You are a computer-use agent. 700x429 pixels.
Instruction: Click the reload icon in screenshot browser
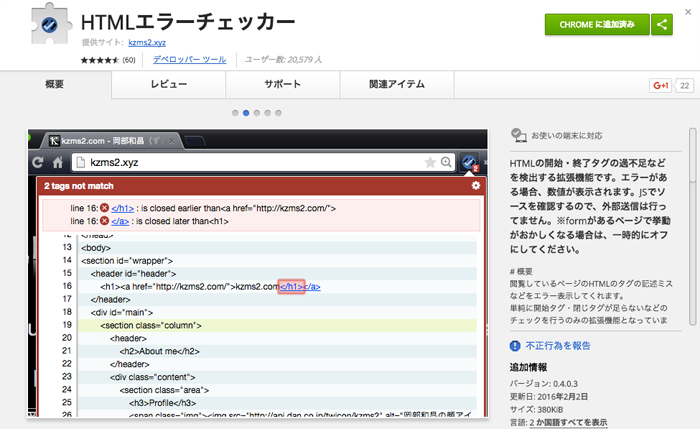(x=38, y=162)
